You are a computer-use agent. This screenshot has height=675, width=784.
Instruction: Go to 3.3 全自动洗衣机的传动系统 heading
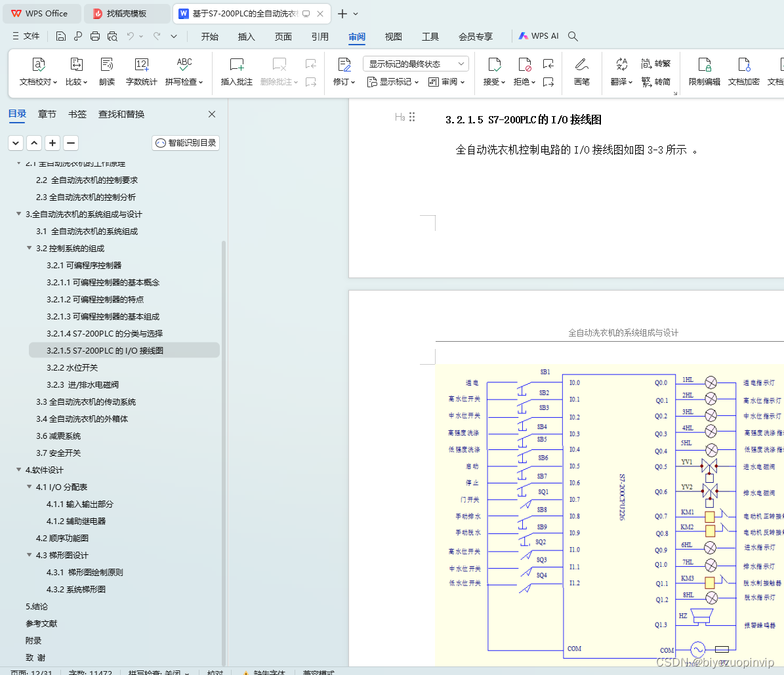point(85,401)
